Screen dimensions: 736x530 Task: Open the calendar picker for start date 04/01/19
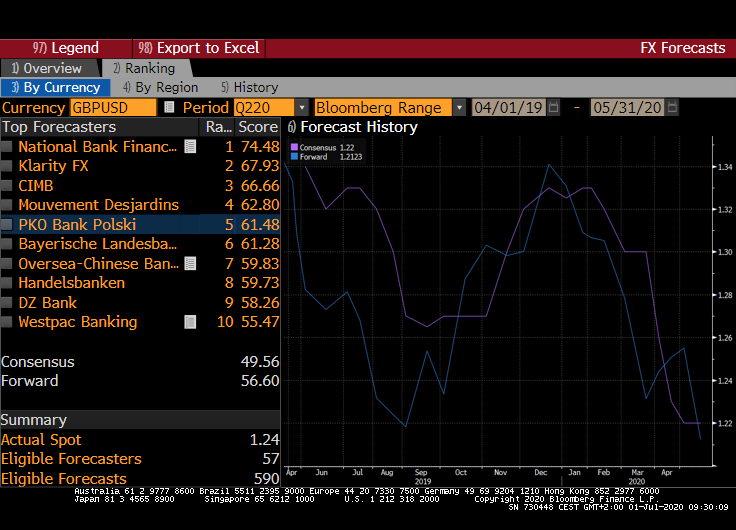point(554,108)
